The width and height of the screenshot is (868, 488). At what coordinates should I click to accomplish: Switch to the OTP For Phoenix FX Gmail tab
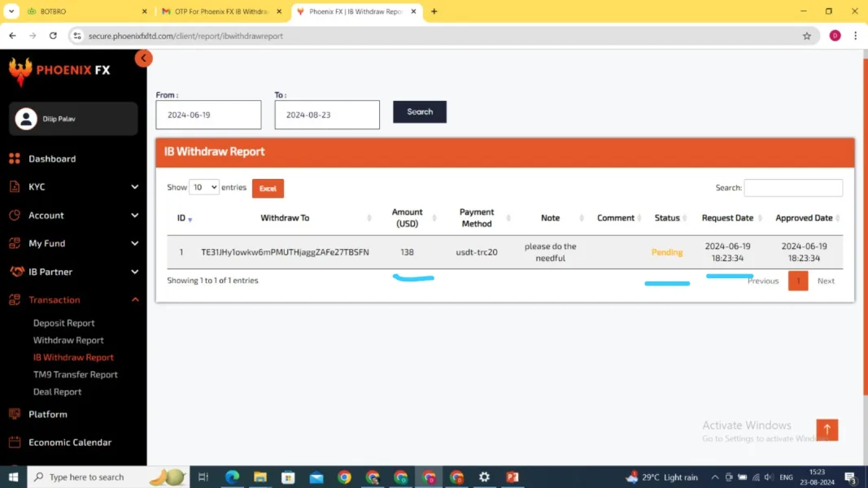221,11
